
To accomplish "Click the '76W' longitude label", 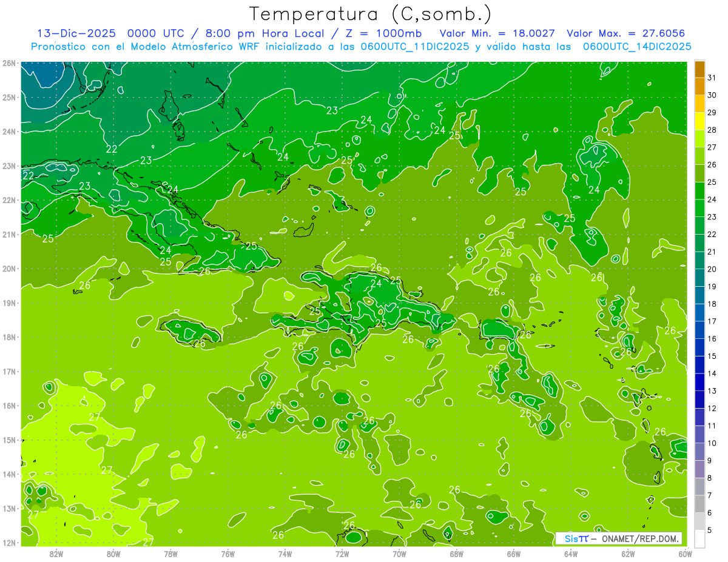I will click(x=228, y=554).
